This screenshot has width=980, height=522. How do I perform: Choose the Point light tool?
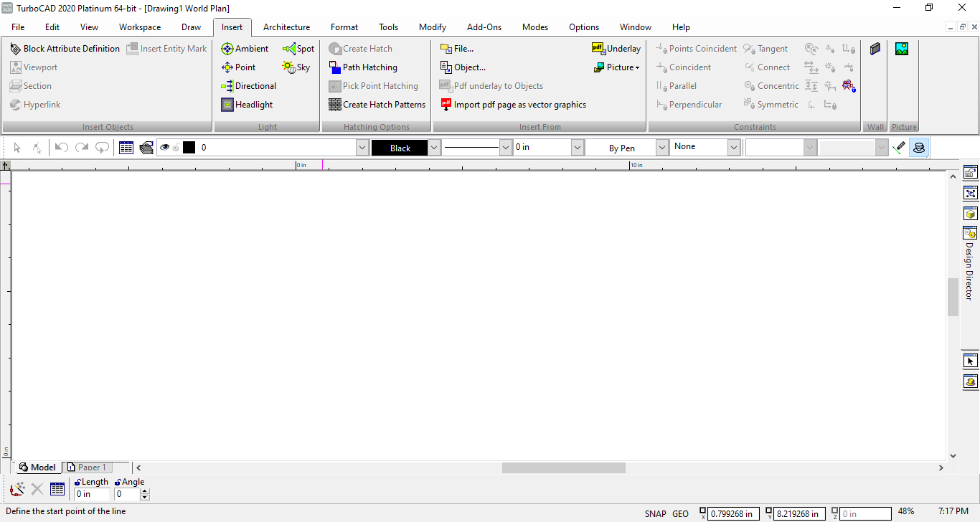coord(238,67)
